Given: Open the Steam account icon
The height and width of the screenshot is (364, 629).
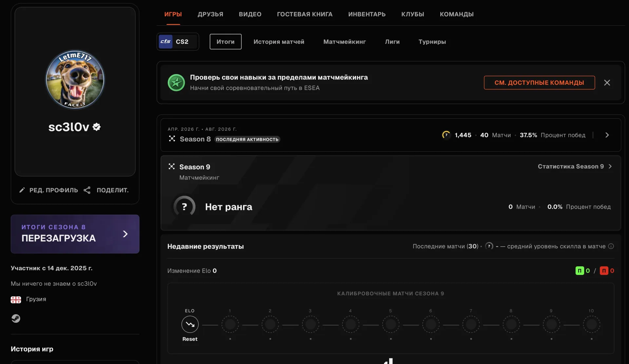Looking at the screenshot, I should pos(16,318).
